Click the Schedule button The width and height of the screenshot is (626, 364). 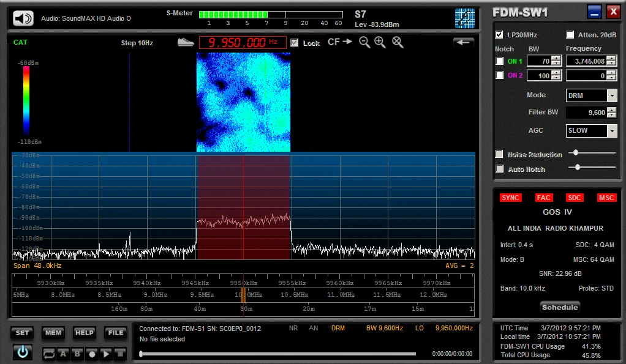point(560,307)
